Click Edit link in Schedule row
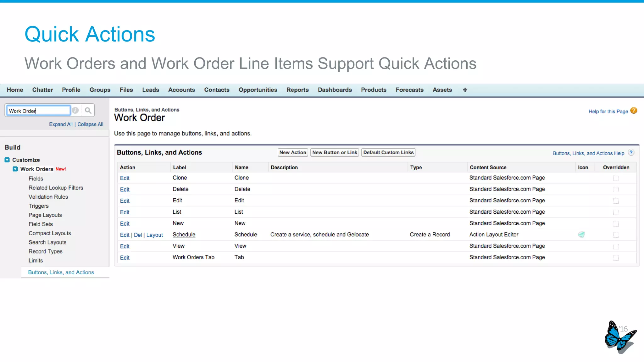 click(125, 235)
